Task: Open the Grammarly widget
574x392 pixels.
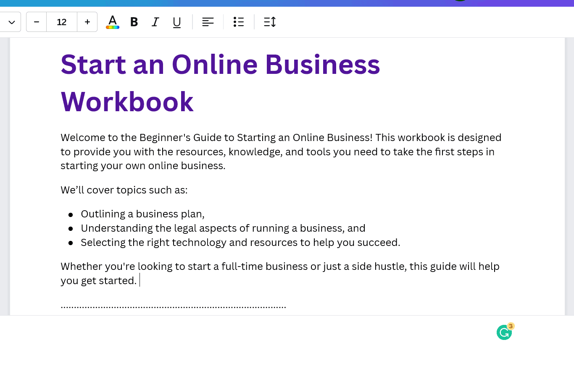Action: (x=504, y=332)
